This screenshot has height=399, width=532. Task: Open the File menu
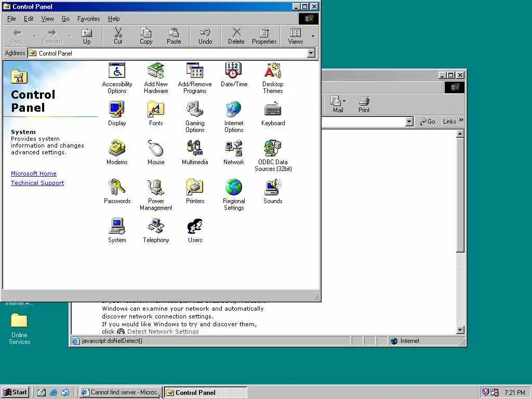[11, 19]
